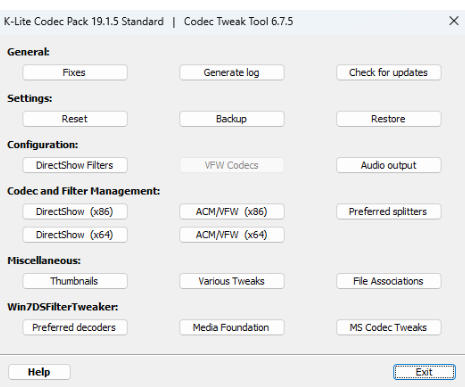Screen dimensions: 465x387
Task: Configure File Associations
Action: coord(389,281)
